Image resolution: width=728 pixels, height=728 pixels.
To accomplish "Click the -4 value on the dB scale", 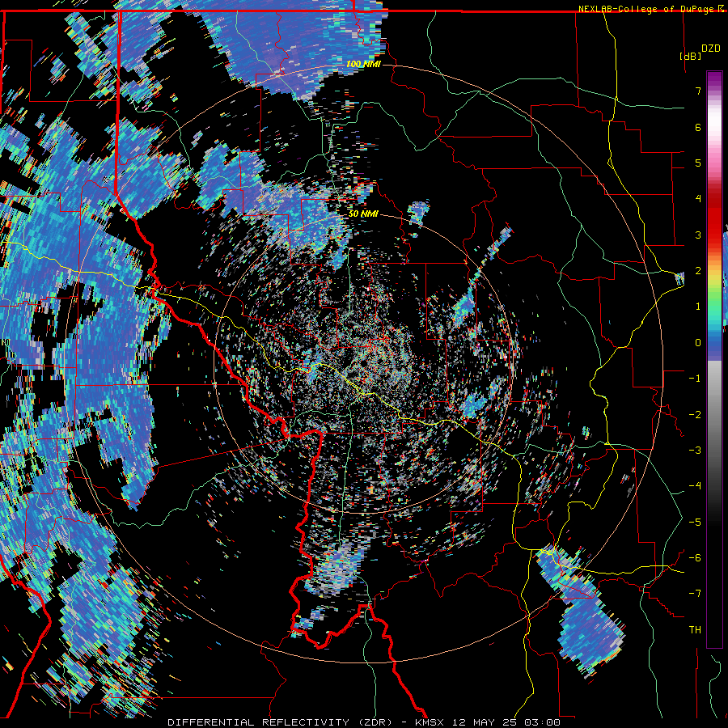I will [695, 486].
